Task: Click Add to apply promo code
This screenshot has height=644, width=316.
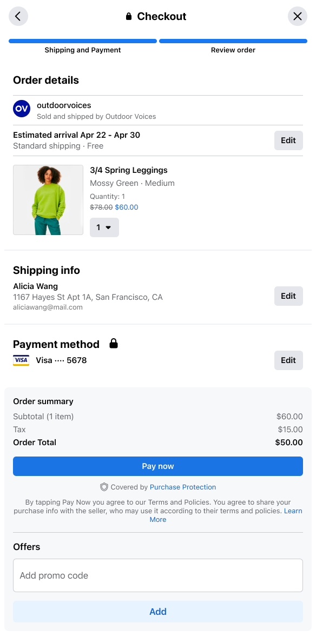Action: point(158,612)
